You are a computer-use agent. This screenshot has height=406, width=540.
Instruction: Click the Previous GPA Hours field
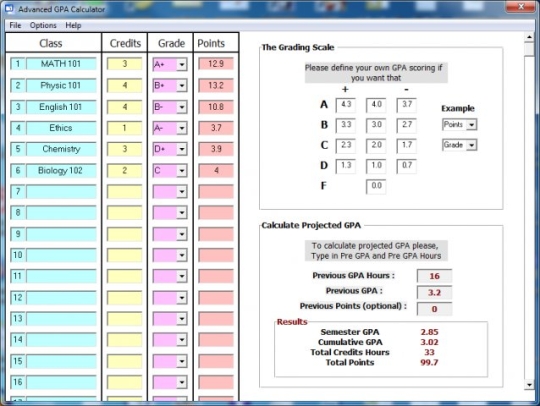point(434,276)
